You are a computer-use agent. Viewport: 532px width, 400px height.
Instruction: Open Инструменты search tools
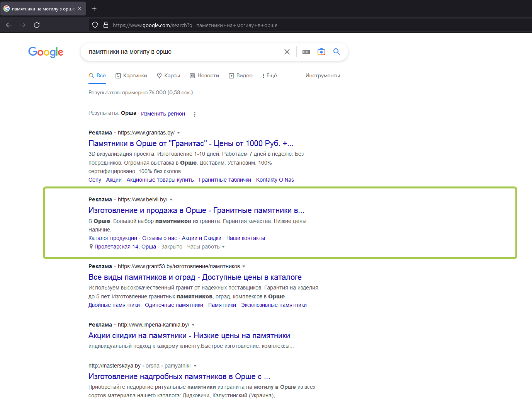pyautogui.click(x=323, y=76)
